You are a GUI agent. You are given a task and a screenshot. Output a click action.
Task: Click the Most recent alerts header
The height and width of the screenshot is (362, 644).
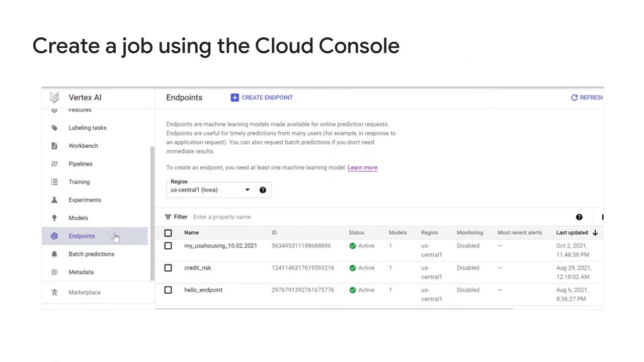click(x=520, y=233)
